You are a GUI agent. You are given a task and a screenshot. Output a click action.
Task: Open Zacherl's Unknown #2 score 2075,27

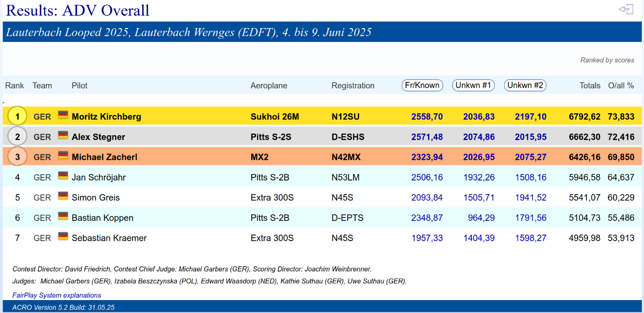point(530,157)
